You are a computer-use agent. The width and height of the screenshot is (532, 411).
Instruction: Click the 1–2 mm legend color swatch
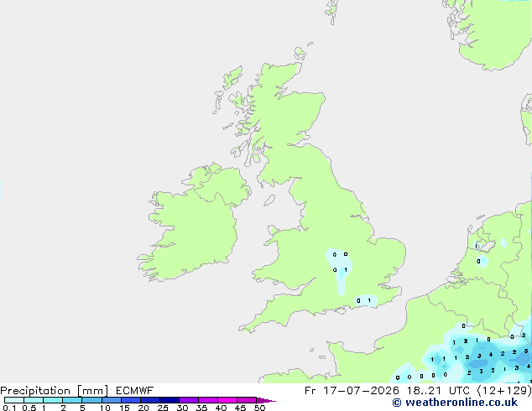point(53,400)
